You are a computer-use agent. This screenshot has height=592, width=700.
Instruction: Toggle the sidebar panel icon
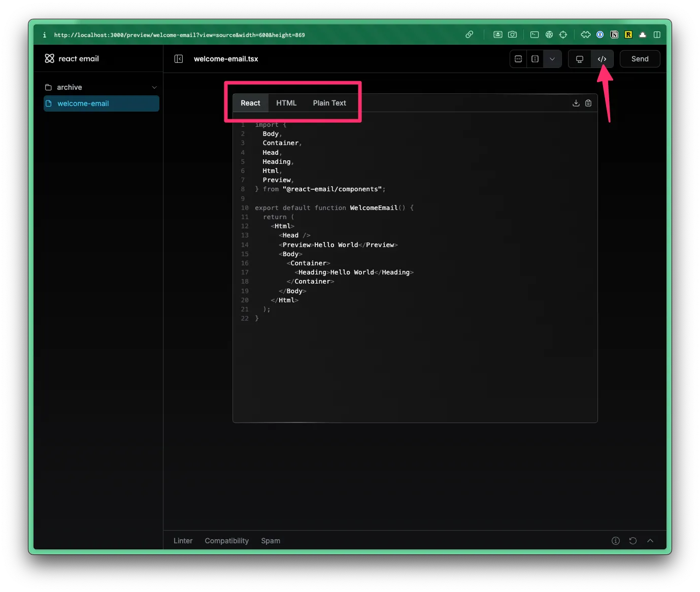[179, 59]
